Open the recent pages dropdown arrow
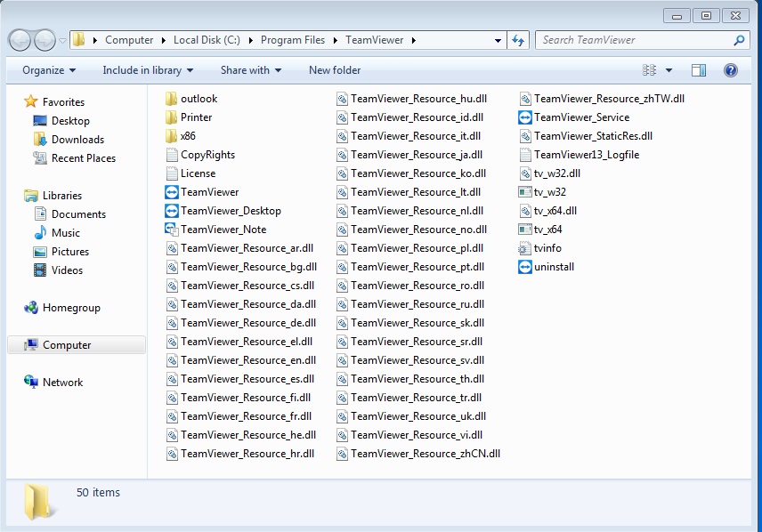Image resolution: width=762 pixels, height=532 pixels. point(62,41)
